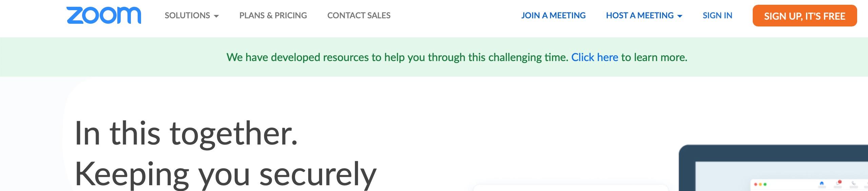This screenshot has width=868, height=191.
Task: Click the 'In this together.' headline
Action: point(186,133)
